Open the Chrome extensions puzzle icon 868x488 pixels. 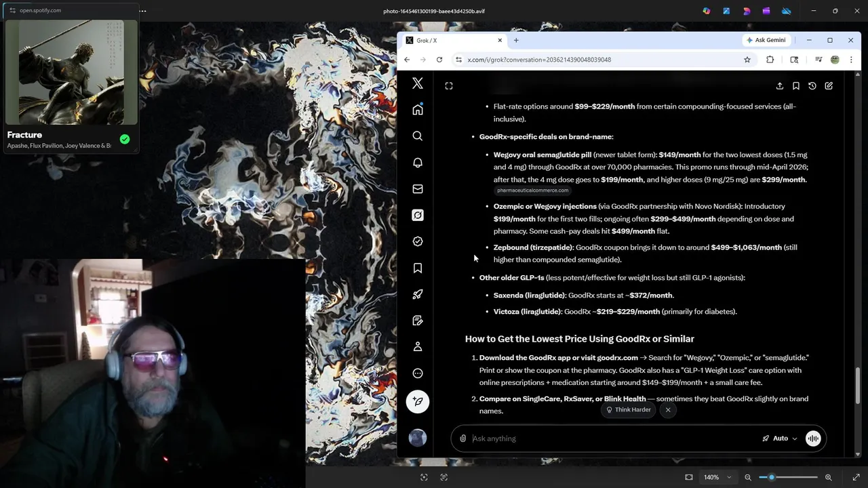pyautogui.click(x=770, y=60)
